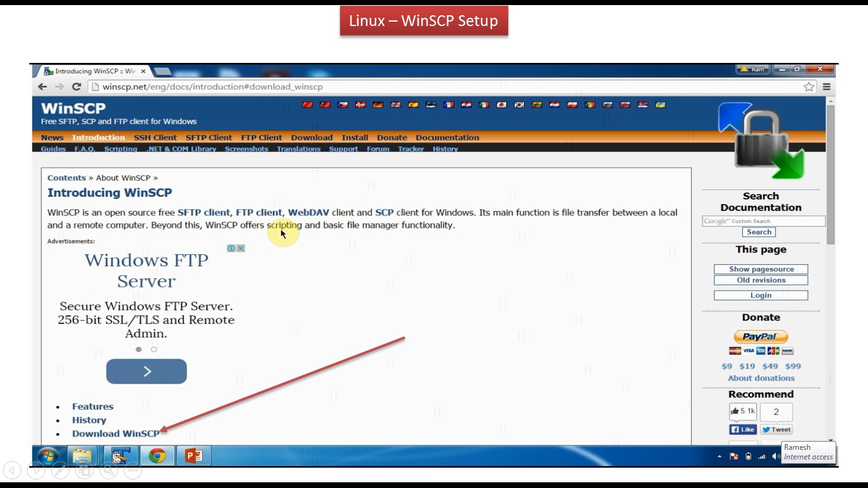The width and height of the screenshot is (868, 488).
Task: Open the Introduction menu item
Action: 98,137
